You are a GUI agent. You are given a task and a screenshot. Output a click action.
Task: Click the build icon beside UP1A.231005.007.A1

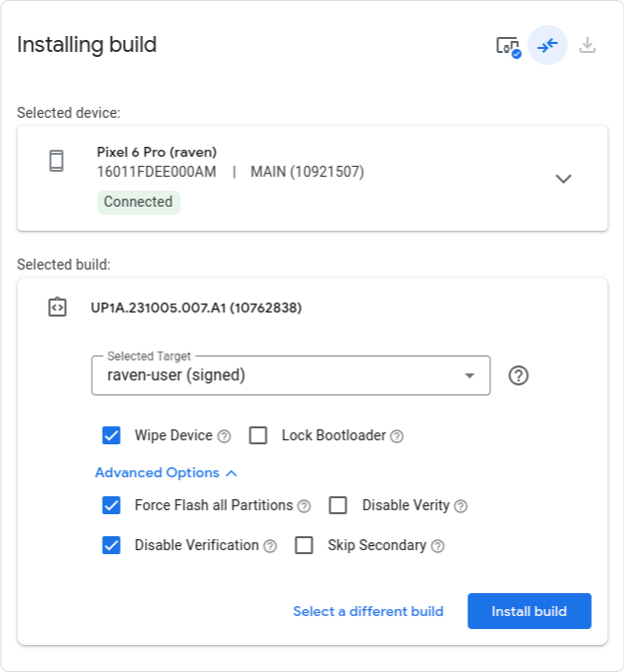(57, 308)
